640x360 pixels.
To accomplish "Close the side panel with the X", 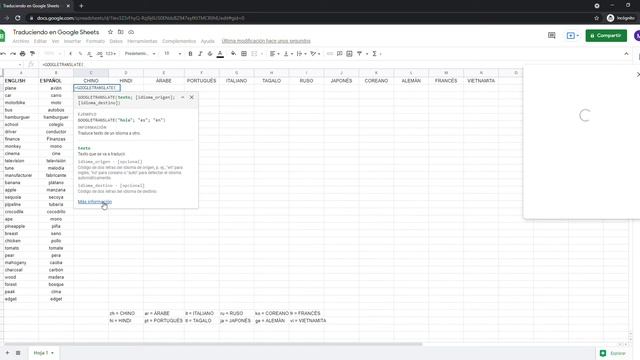I will click(x=638, y=74).
